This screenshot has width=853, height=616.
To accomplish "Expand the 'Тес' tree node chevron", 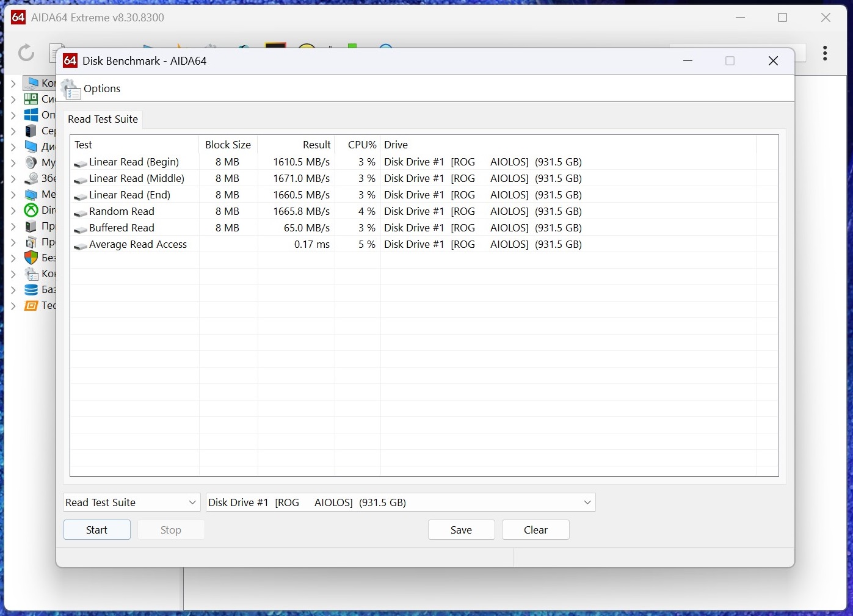I will (13, 305).
